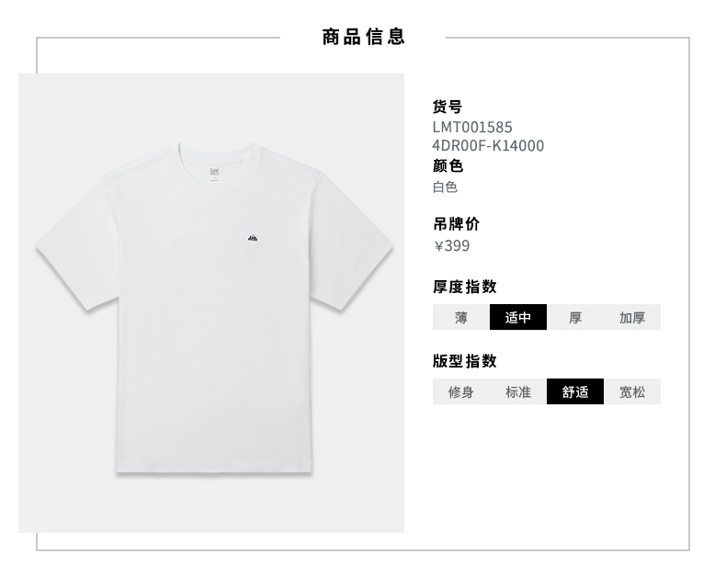Click the 版型指数 heading
The image size is (726, 588).
click(x=465, y=361)
